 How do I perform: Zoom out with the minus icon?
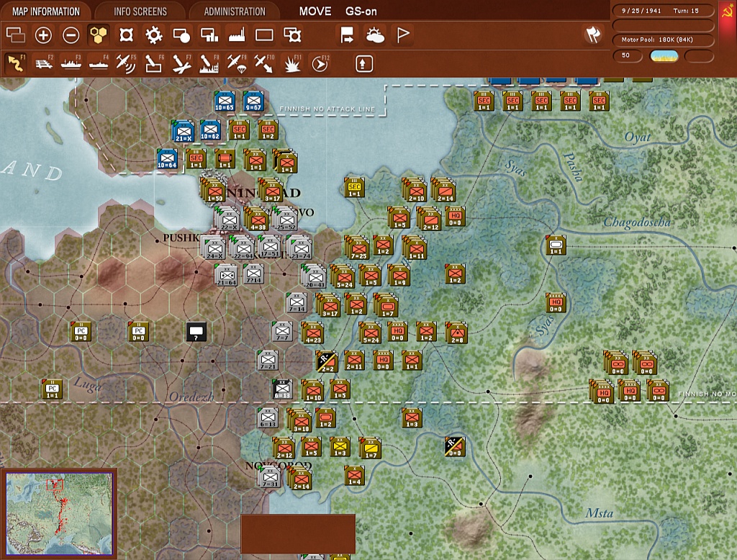71,35
